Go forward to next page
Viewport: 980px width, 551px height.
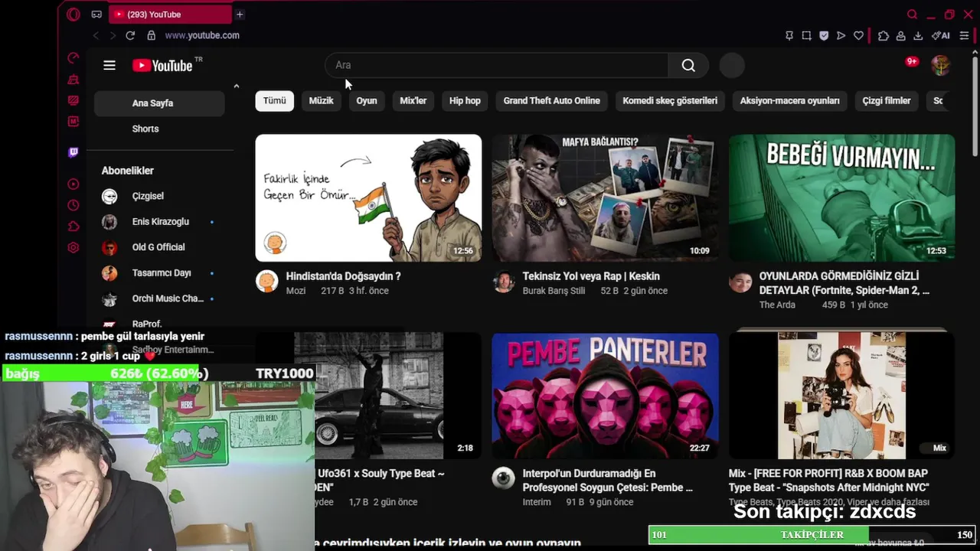click(x=113, y=35)
